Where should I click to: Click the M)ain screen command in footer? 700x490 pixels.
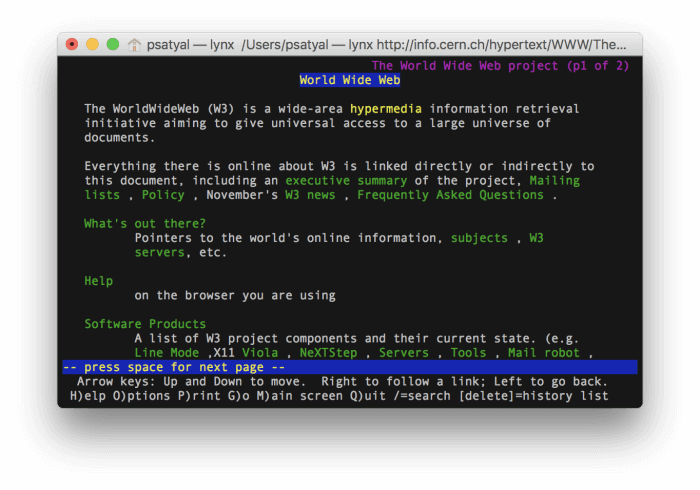(x=299, y=396)
